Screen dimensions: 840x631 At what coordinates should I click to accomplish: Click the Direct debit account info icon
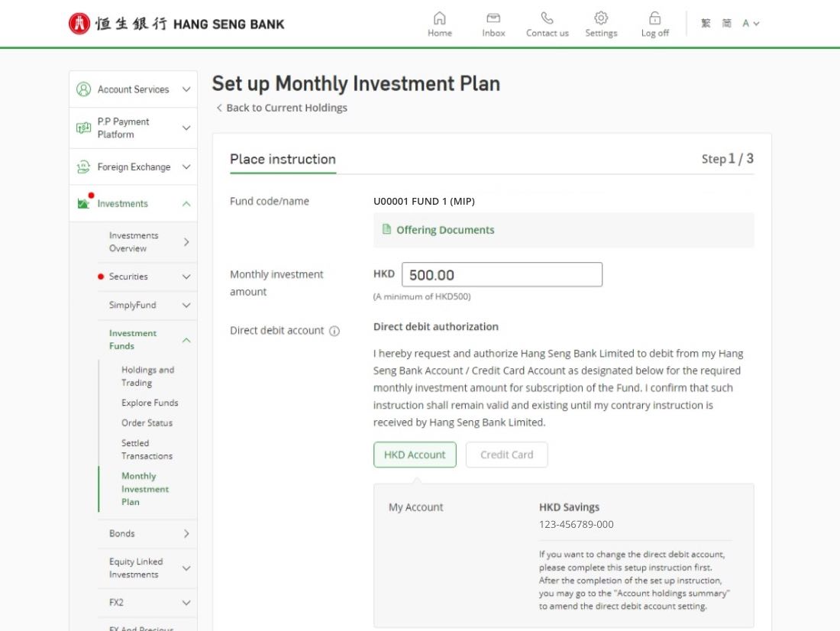point(334,331)
